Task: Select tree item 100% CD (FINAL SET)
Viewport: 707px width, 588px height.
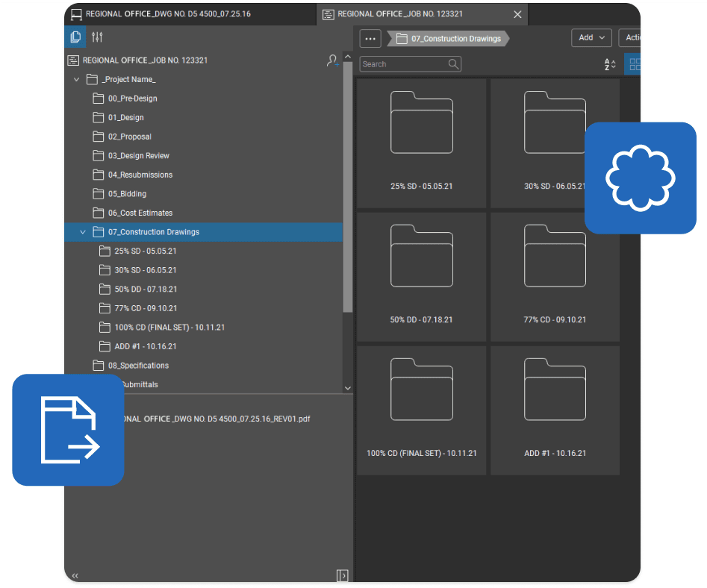Action: (162, 328)
